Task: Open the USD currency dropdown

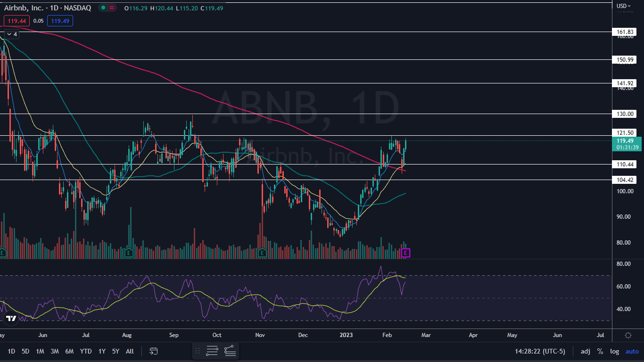Action: [624, 6]
